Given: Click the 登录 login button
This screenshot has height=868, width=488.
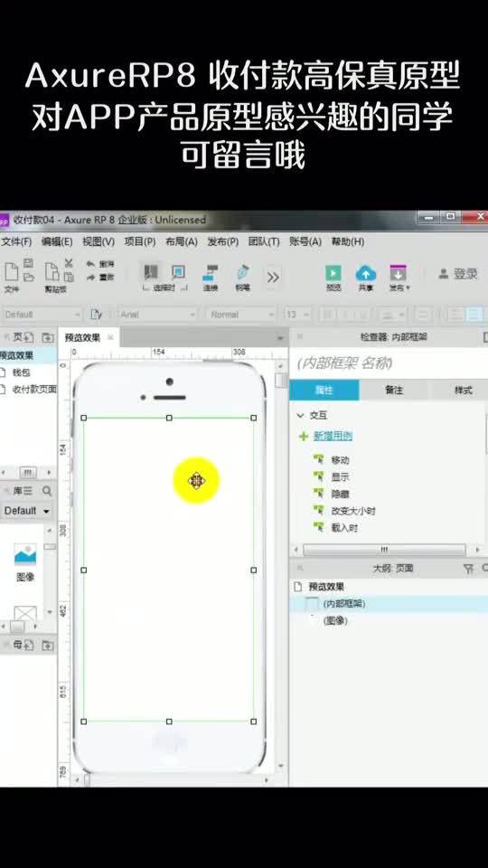Looking at the screenshot, I should pos(459,273).
